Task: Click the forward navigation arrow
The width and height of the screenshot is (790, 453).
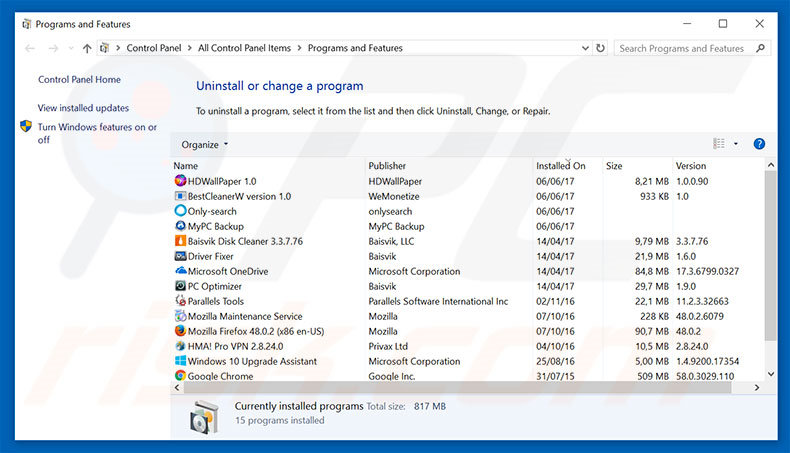Action: coord(53,48)
